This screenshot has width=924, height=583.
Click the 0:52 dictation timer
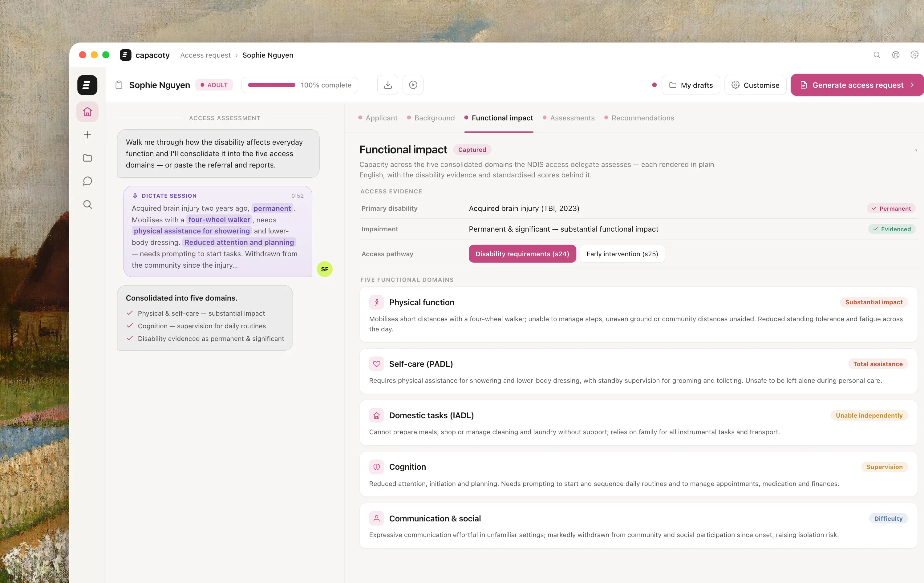coord(298,196)
